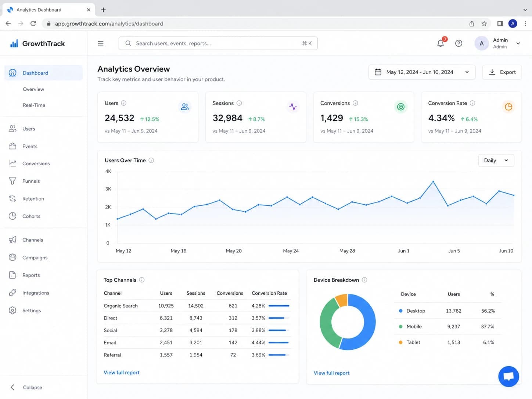Open the Daily interval dropdown
The width and height of the screenshot is (532, 399).
point(496,160)
